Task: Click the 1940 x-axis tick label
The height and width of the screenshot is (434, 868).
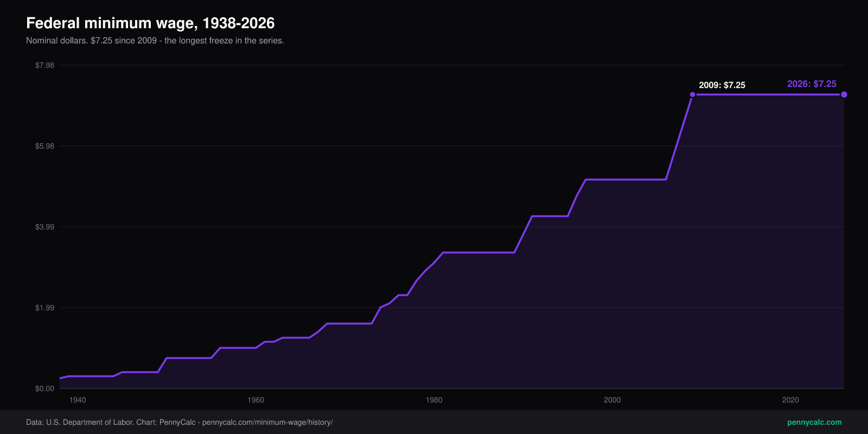Action: (78, 400)
